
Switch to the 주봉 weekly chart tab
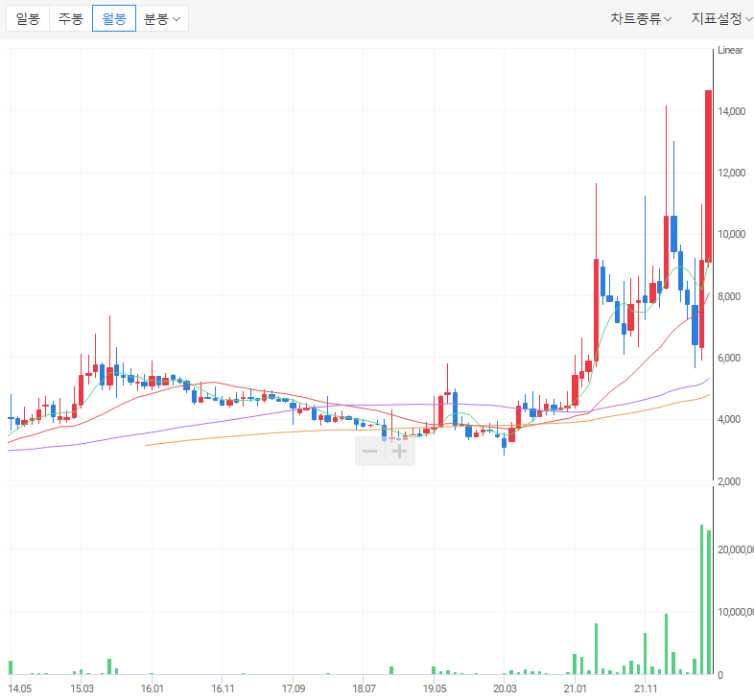point(71,19)
